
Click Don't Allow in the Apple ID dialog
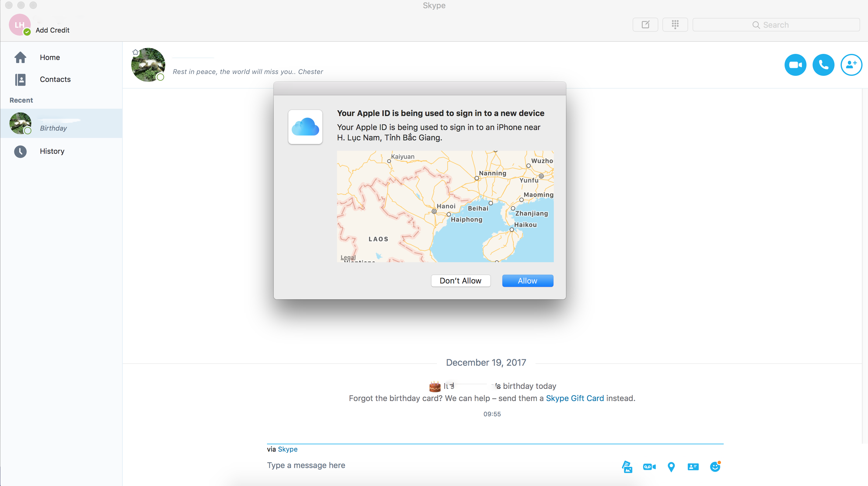point(461,281)
